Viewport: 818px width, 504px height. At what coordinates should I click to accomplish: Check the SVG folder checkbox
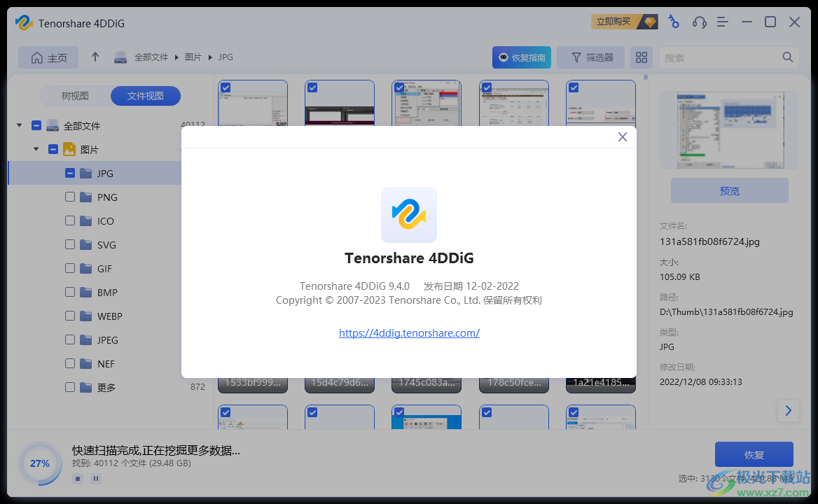click(70, 244)
